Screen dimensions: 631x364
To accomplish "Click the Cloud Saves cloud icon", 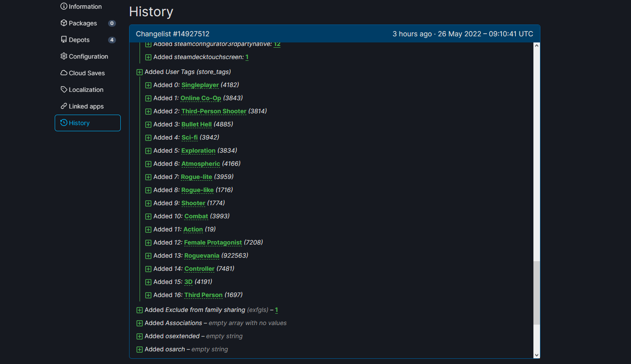I will [64, 73].
